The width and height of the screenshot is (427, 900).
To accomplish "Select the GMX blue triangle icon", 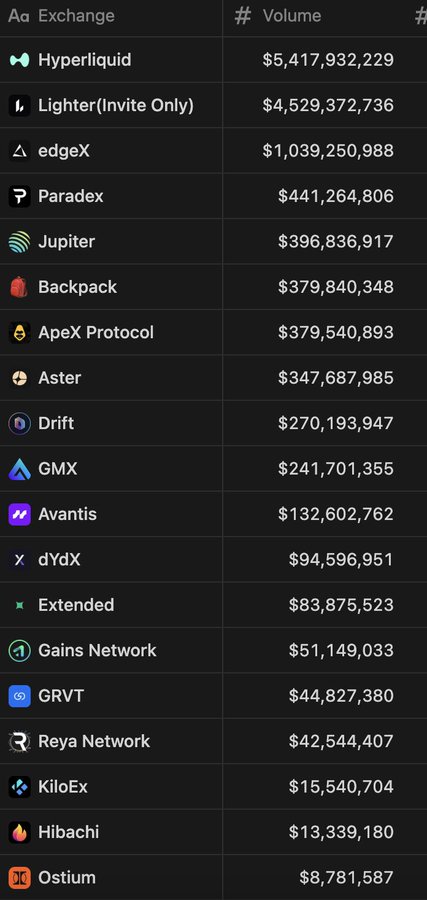I will coord(20,469).
